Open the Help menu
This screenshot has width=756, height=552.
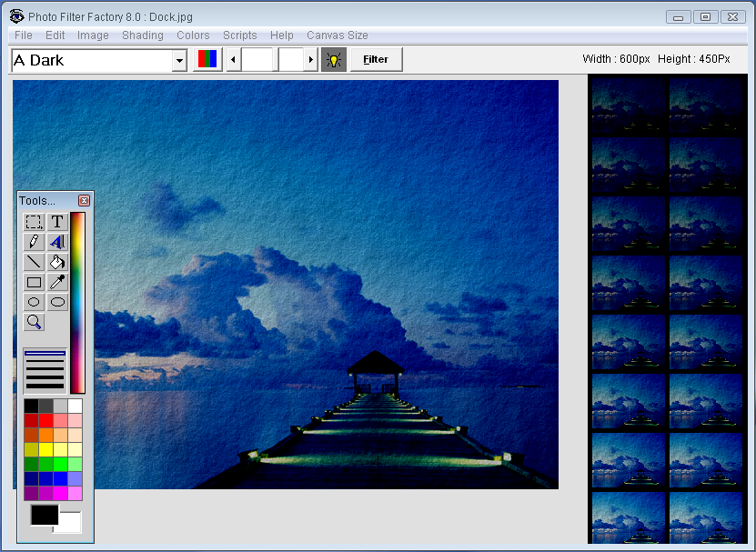[282, 35]
